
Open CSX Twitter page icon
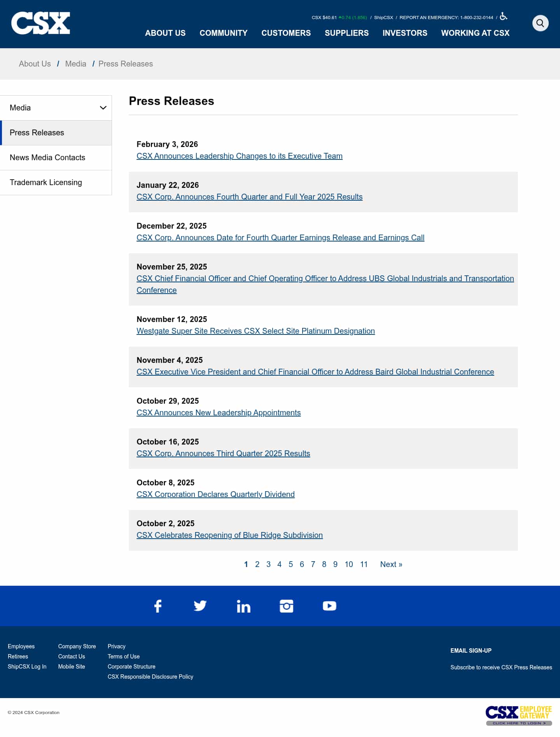click(x=200, y=606)
